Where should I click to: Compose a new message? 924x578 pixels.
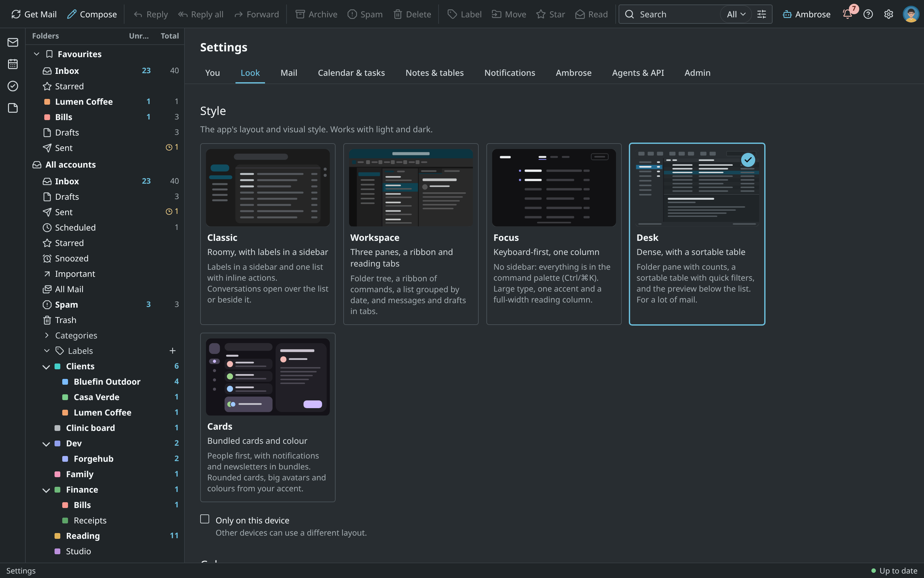[92, 14]
